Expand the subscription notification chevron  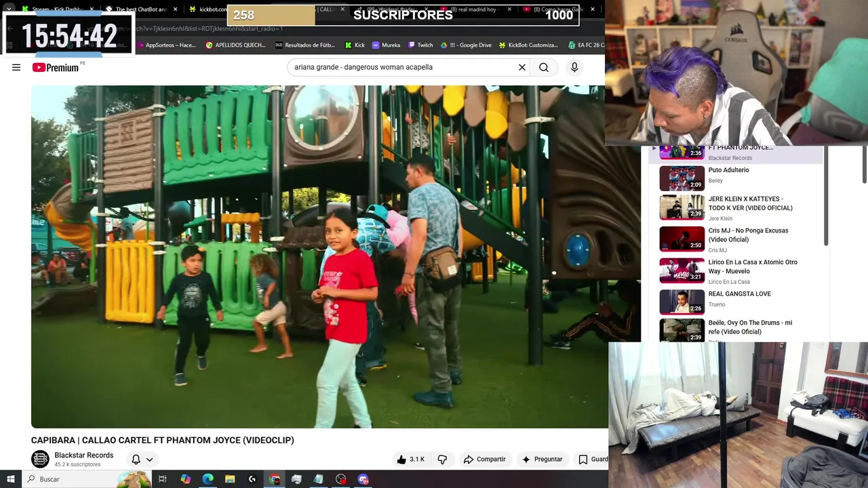click(149, 459)
